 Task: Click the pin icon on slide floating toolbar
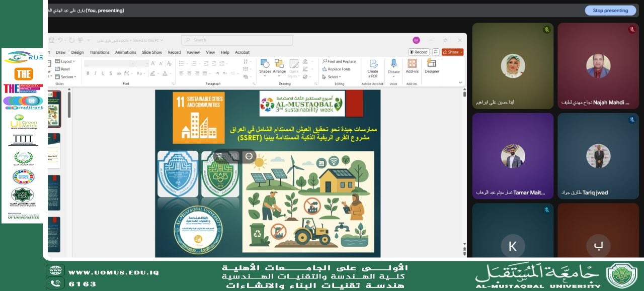(220, 156)
